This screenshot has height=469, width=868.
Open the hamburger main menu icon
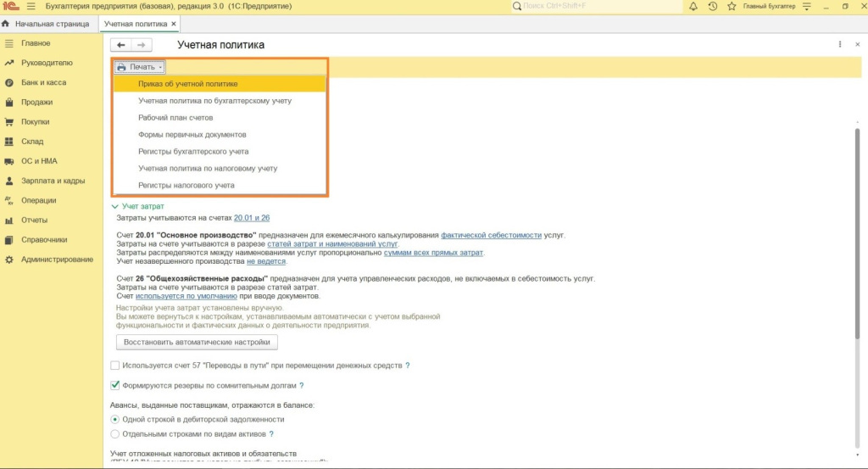(31, 6)
